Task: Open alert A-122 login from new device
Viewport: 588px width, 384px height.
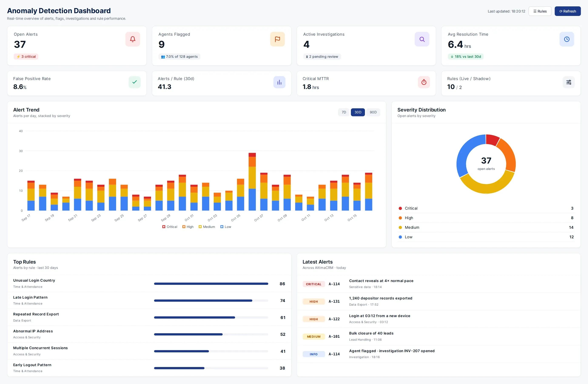Action: pos(439,319)
